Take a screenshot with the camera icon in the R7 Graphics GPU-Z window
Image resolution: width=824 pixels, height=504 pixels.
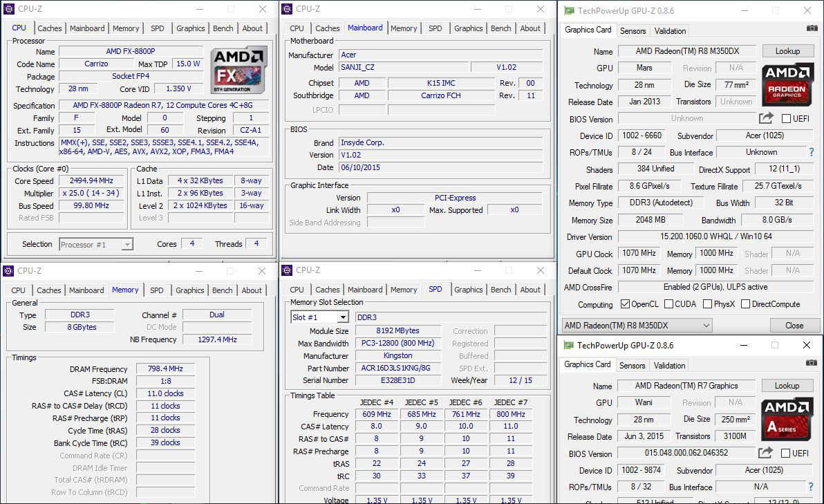point(812,363)
